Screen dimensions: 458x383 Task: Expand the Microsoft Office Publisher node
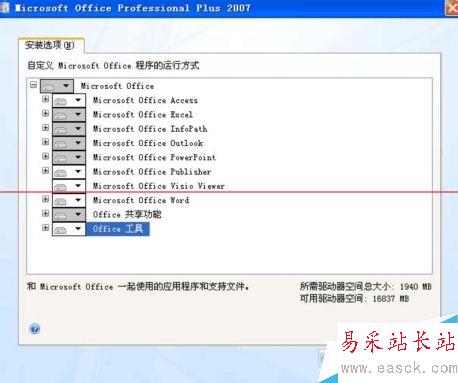click(x=46, y=171)
